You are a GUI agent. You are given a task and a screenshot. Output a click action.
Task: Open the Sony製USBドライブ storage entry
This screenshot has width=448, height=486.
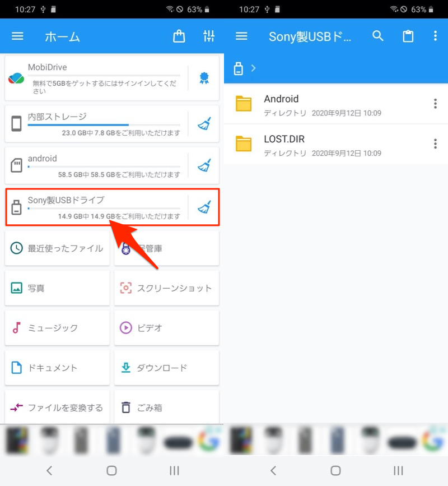point(95,207)
